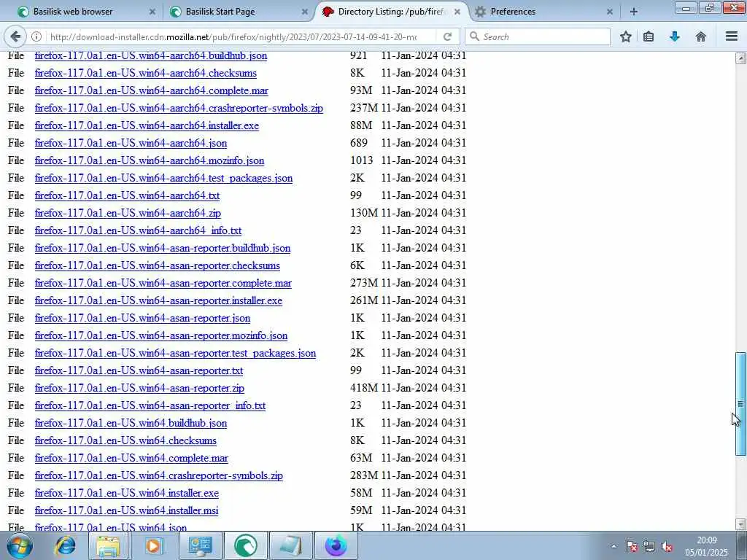The image size is (747, 560).
Task: Launch Internet Explorer from taskbar
Action: (64, 545)
